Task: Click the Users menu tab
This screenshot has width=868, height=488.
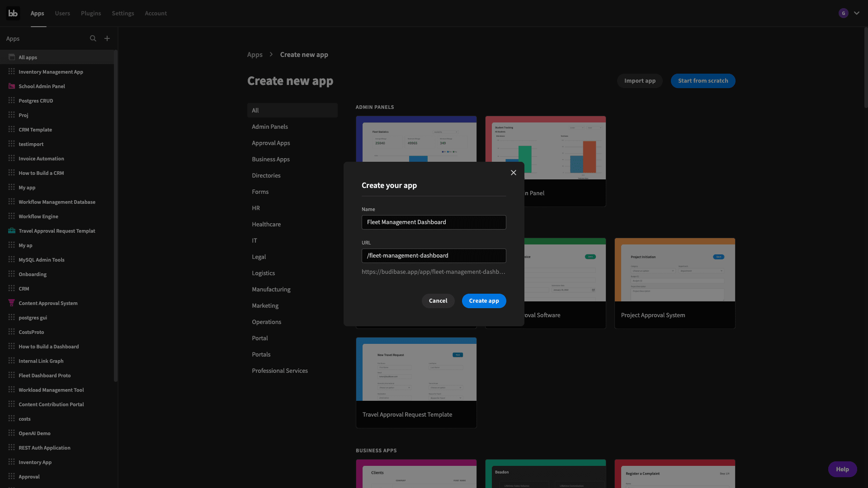Action: tap(62, 13)
